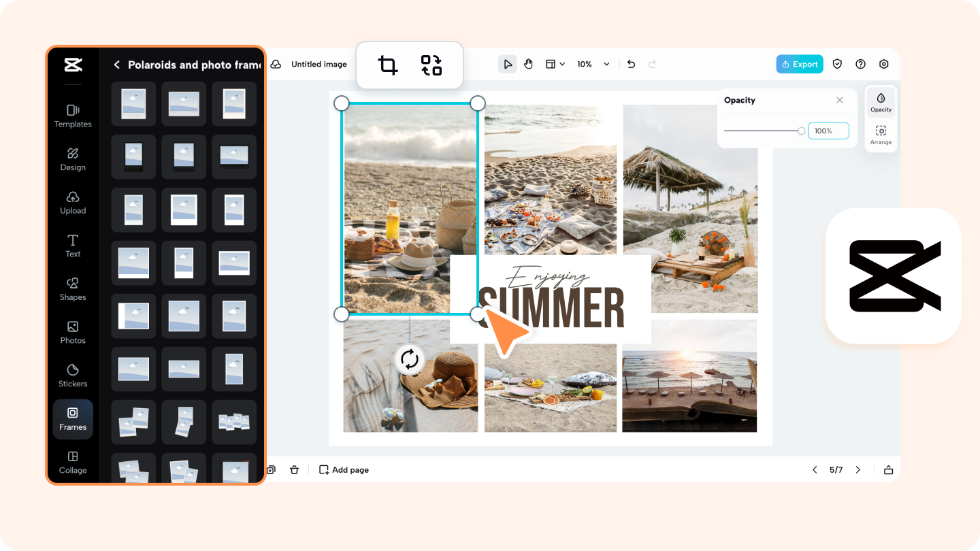Go to the next page
Image resolution: width=980 pixels, height=551 pixels.
click(x=857, y=469)
